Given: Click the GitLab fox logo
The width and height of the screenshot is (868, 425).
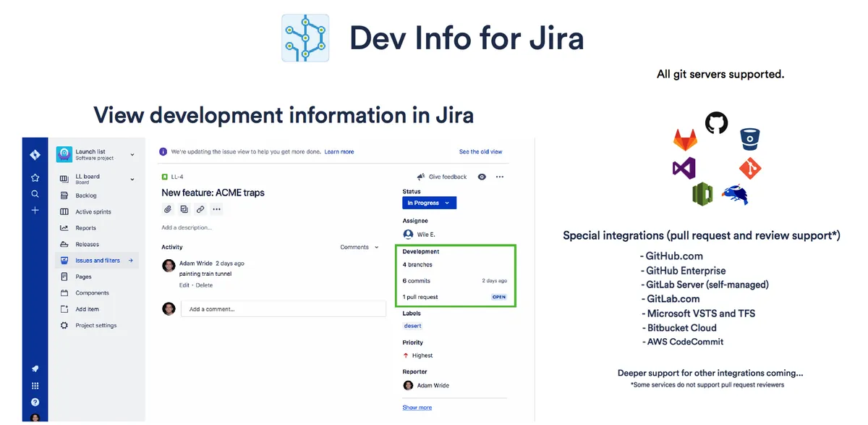Looking at the screenshot, I should coord(685,139).
